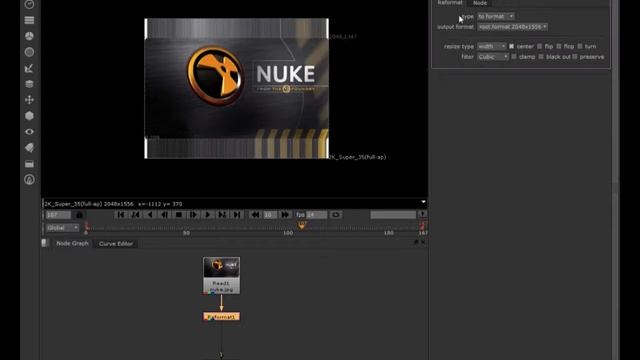
Task: Open the Global frame range dropdown
Action: (62, 228)
